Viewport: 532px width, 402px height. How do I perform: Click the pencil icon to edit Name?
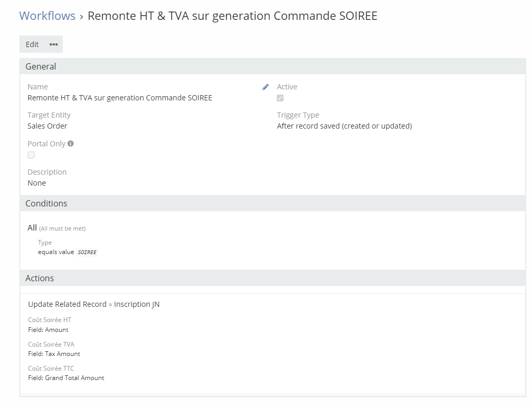pos(265,87)
